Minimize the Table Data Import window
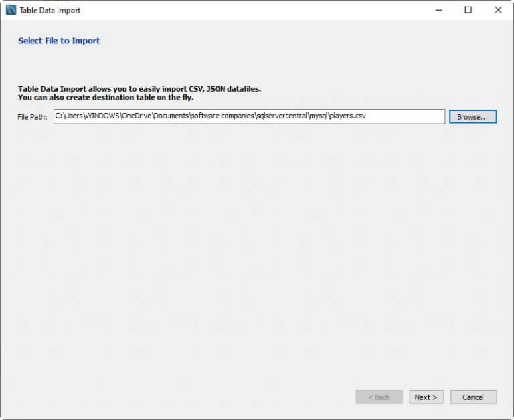Screen dimensions: 514x420 click(x=438, y=10)
